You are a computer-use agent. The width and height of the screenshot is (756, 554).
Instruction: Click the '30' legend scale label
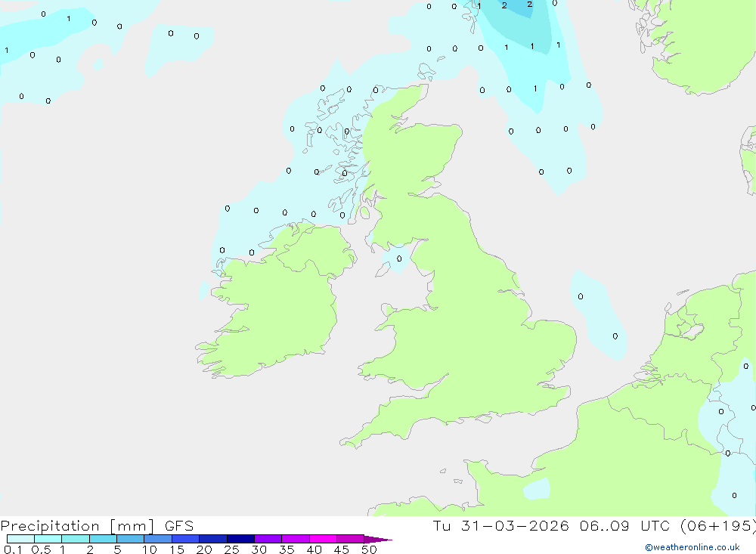259,549
